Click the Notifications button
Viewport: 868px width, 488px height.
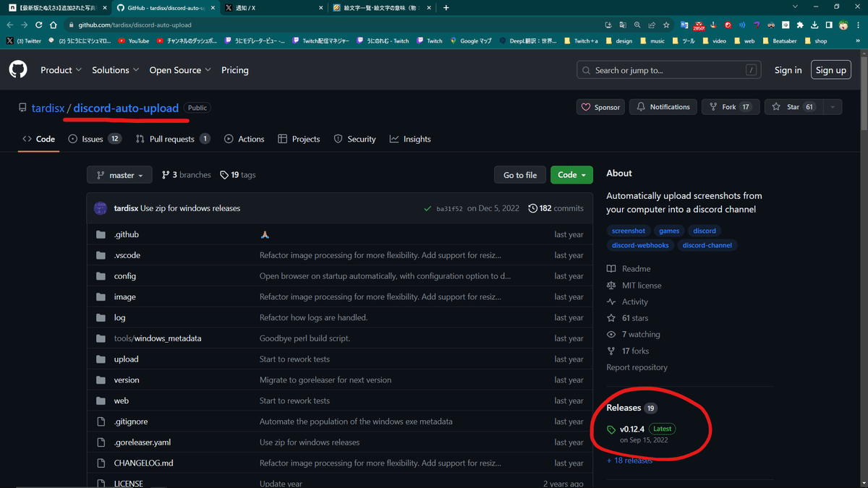point(663,107)
